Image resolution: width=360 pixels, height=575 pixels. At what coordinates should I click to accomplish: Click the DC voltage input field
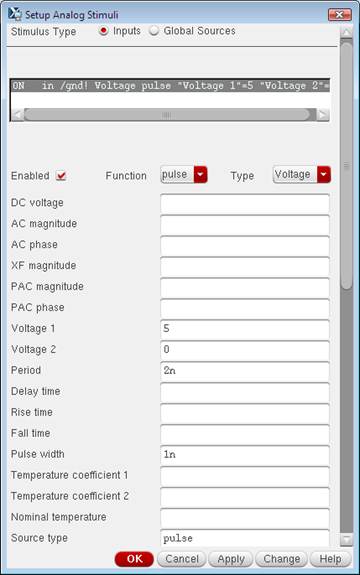coord(245,203)
